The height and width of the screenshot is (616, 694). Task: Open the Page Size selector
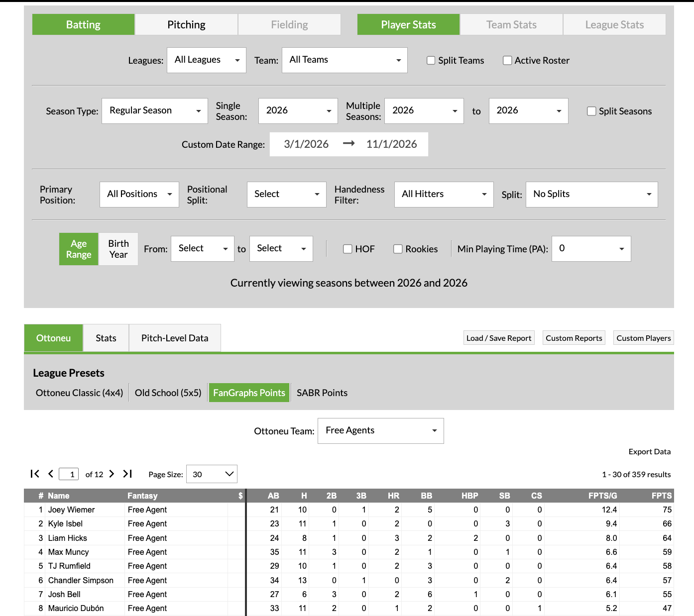(x=212, y=474)
